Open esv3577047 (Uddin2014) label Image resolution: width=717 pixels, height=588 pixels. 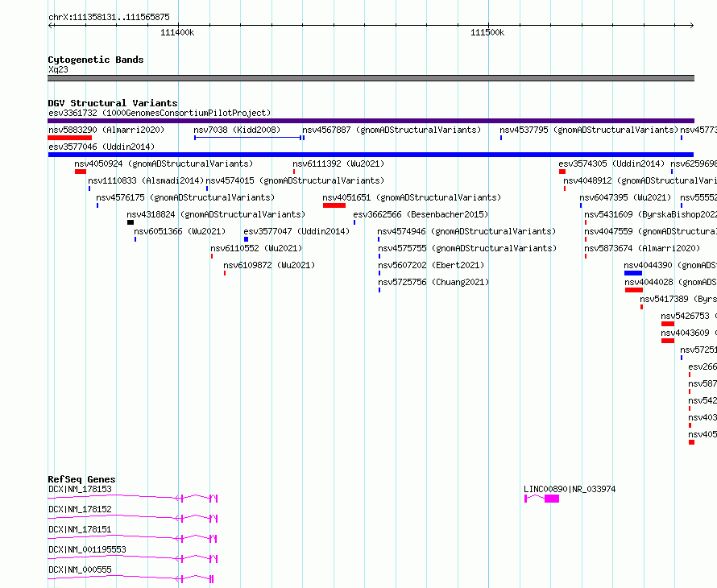(x=296, y=231)
